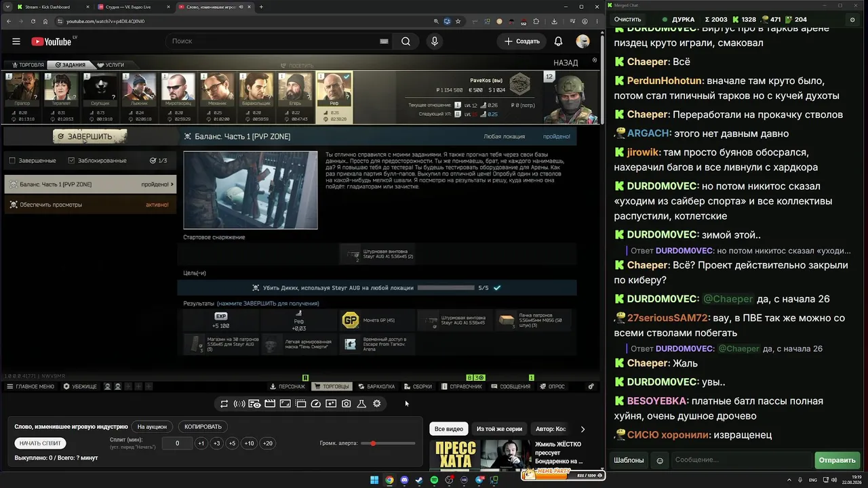The width and height of the screenshot is (868, 488).
Task: Open СБОРКИ in the game bar
Action: pyautogui.click(x=418, y=386)
